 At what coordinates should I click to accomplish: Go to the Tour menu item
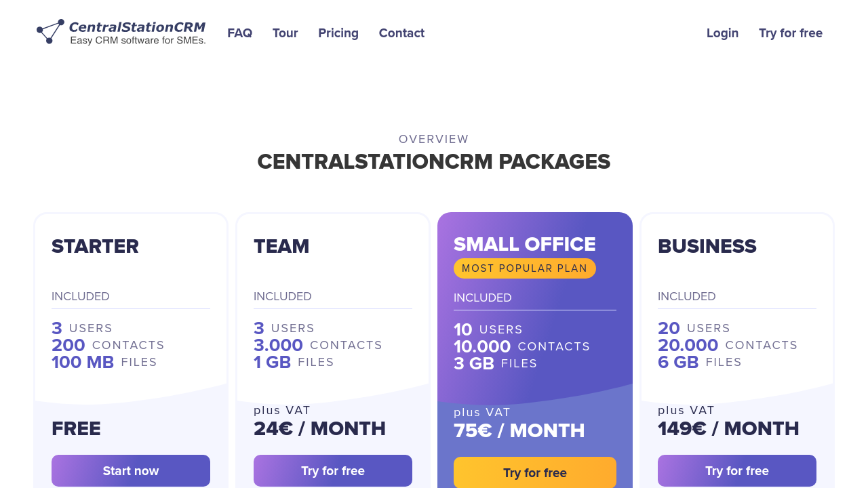[x=285, y=33]
